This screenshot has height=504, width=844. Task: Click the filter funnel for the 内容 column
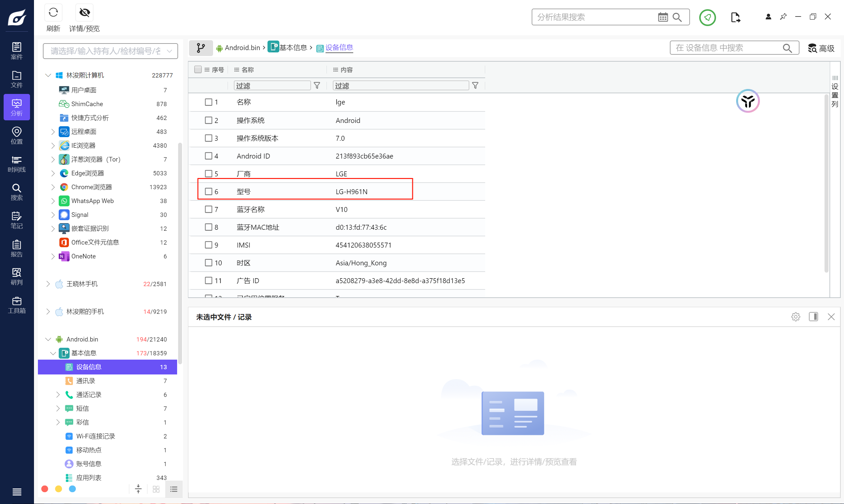[x=475, y=86]
